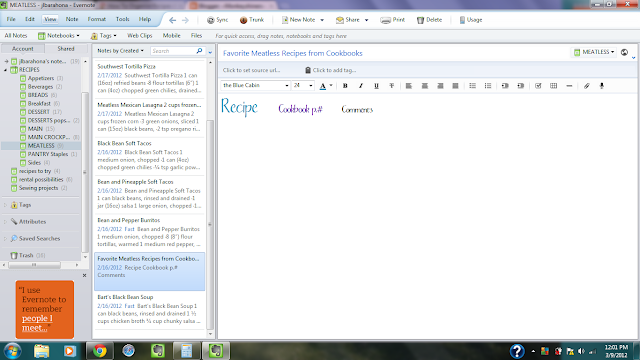Open Bart's Black Bean Soup note
Image resolution: width=640 pixels, height=360 pixels.
[x=149, y=309]
